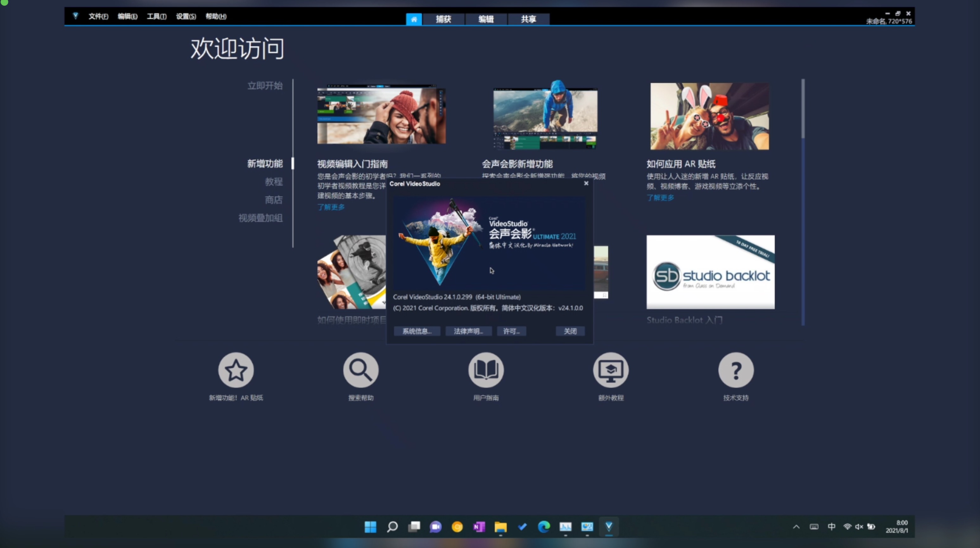Click the 关闭 button in the about dialog
980x548 pixels.
(570, 331)
